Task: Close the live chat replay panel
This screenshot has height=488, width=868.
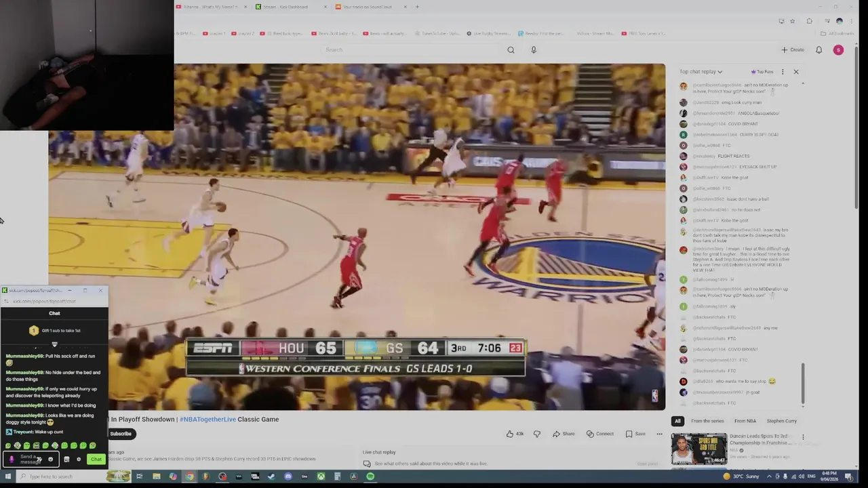Action: coord(796,71)
